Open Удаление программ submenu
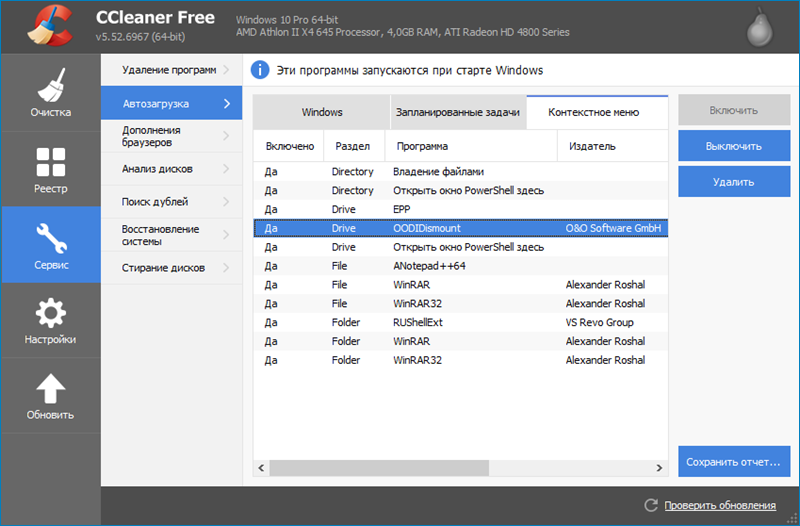 [171, 70]
